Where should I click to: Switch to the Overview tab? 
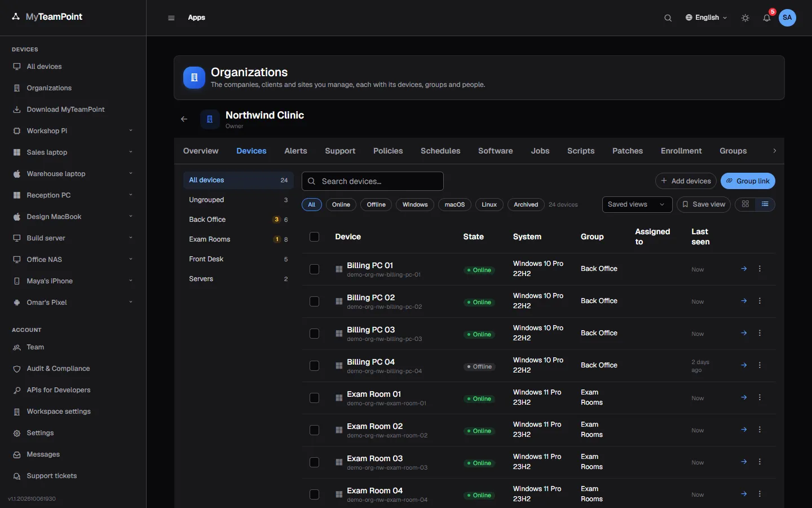[201, 151]
